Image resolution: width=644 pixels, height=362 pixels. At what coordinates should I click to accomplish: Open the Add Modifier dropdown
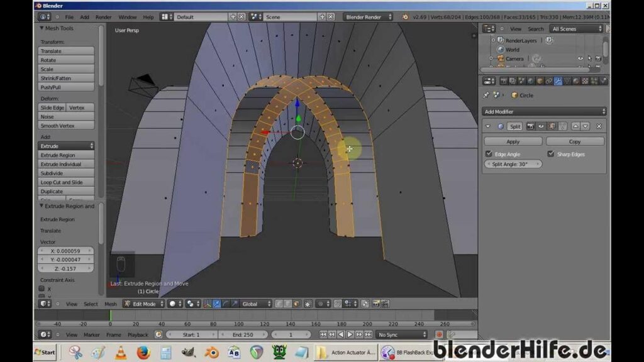[544, 111]
